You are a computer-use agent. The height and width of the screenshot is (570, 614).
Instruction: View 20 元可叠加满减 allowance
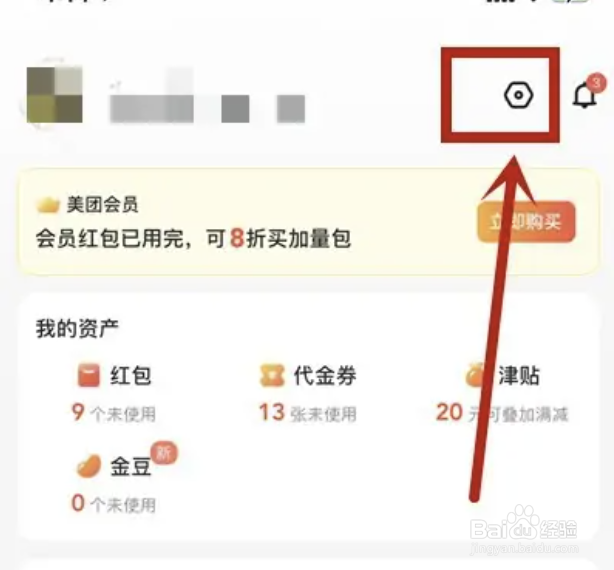point(502,413)
